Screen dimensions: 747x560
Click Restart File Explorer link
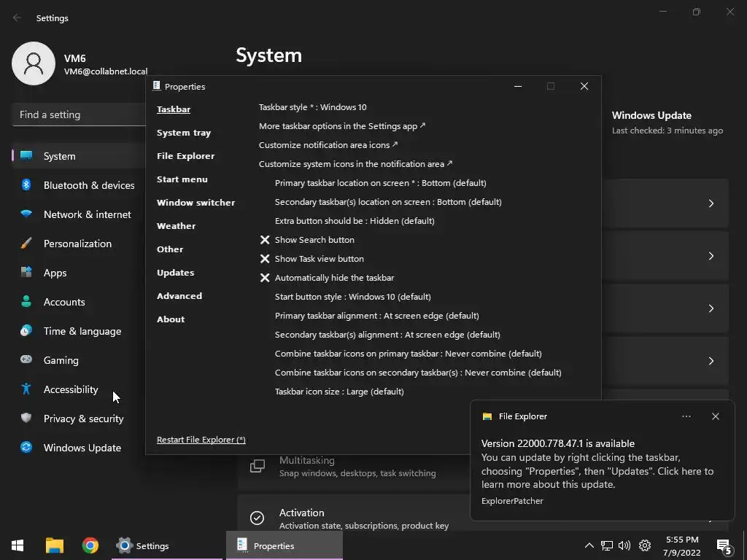pos(201,440)
